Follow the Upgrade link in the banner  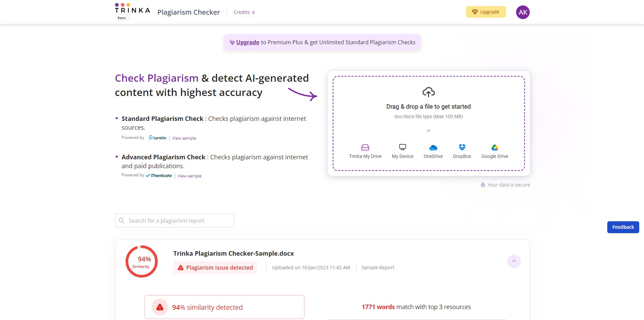[248, 42]
